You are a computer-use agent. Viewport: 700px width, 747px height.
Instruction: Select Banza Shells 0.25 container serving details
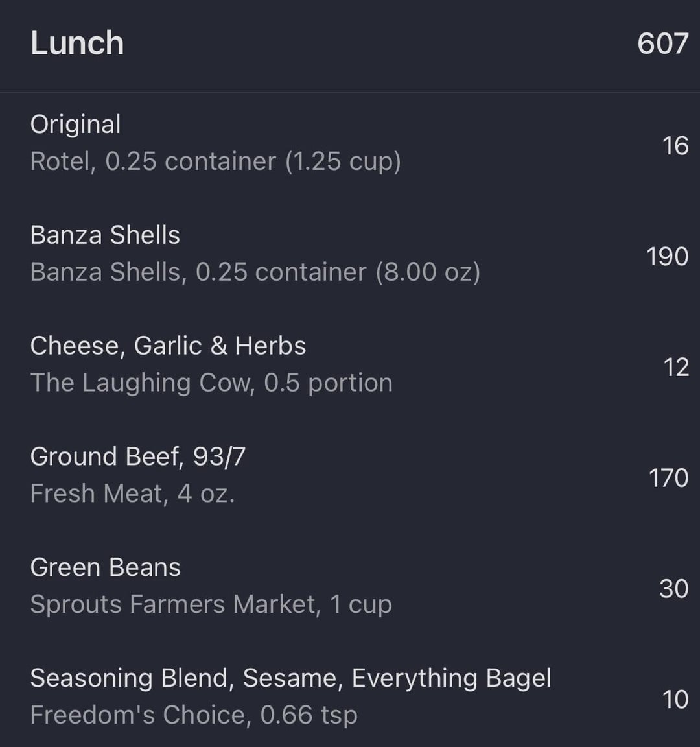tap(255, 272)
